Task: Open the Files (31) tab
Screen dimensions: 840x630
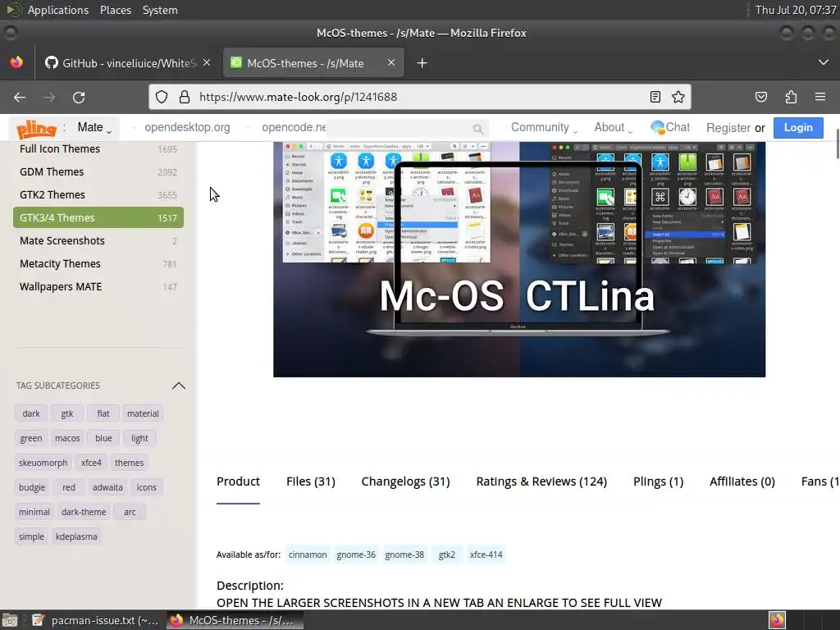Action: 311,482
